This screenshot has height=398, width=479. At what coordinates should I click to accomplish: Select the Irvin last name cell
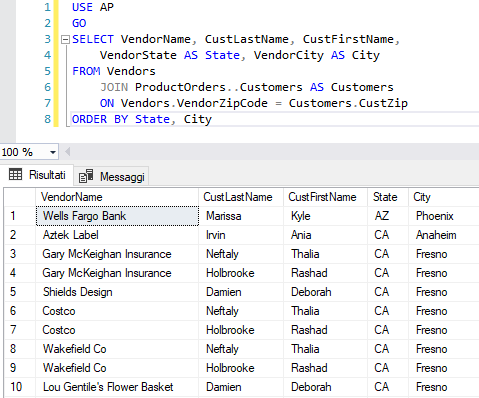click(241, 235)
